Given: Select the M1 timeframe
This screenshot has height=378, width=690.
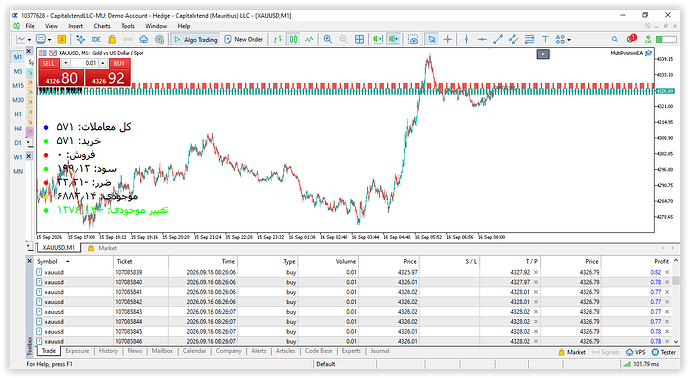Looking at the screenshot, I should (18, 57).
